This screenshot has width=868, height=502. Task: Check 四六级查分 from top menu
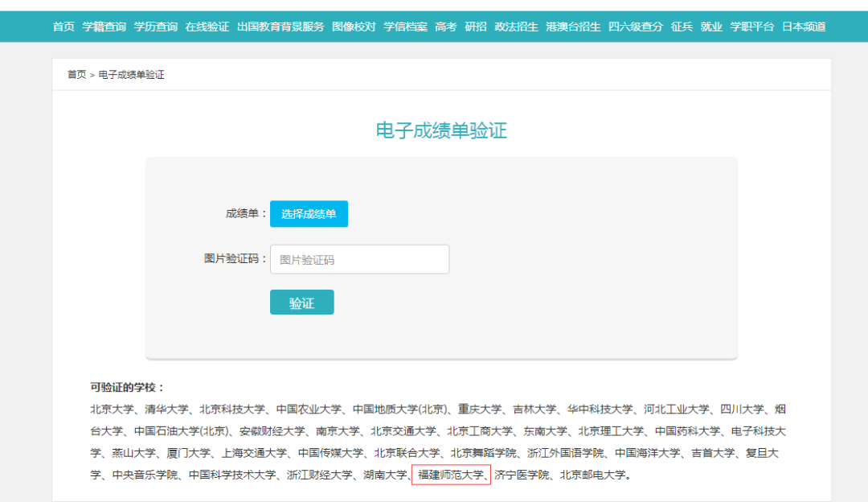(x=635, y=26)
